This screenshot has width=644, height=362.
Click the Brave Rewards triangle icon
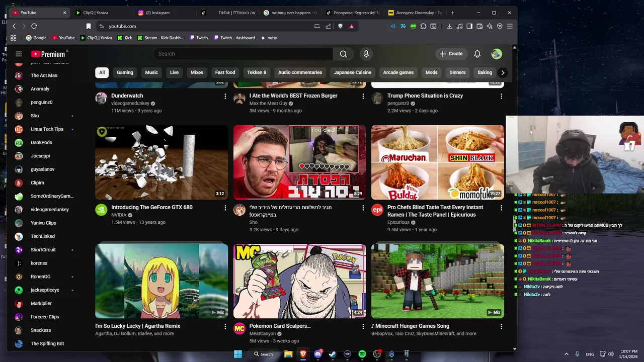(x=351, y=26)
